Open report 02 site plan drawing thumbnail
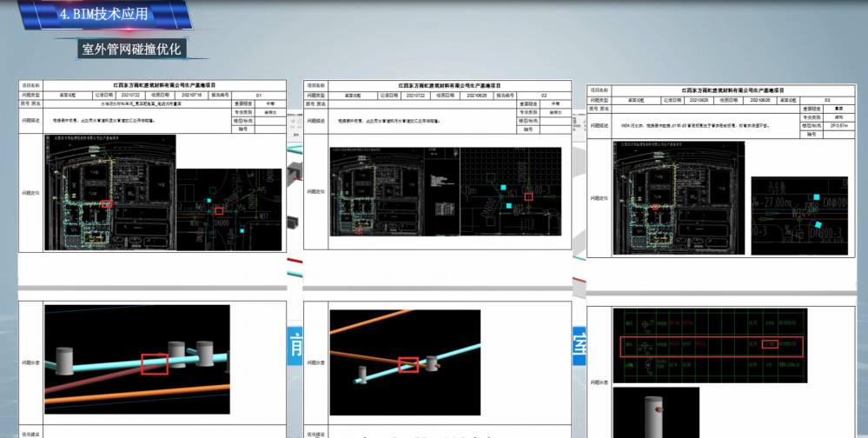This screenshot has width=868, height=438. 393,191
